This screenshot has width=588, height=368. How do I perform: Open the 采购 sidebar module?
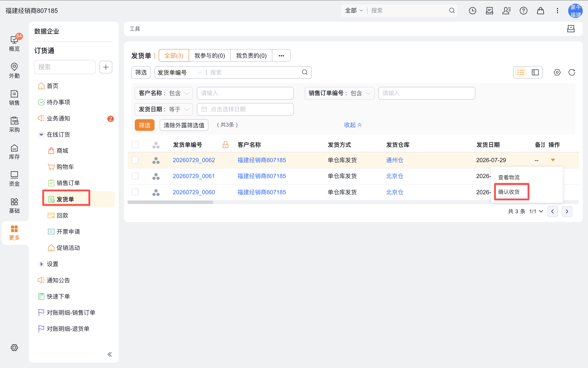click(14, 125)
